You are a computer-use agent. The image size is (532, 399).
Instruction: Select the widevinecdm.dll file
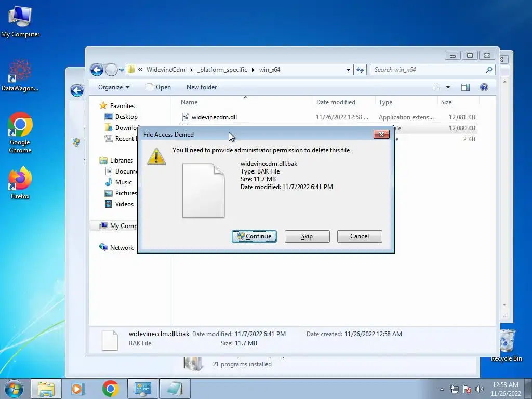[x=214, y=117]
